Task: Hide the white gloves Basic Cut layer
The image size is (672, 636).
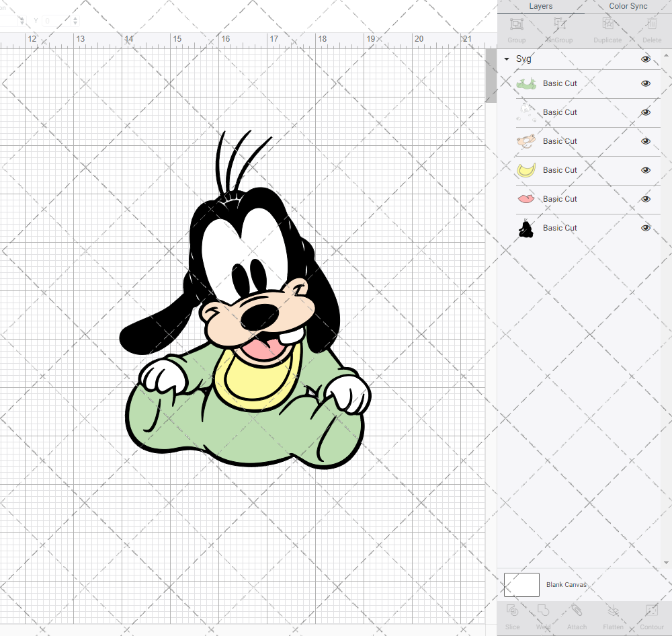Action: [645, 112]
